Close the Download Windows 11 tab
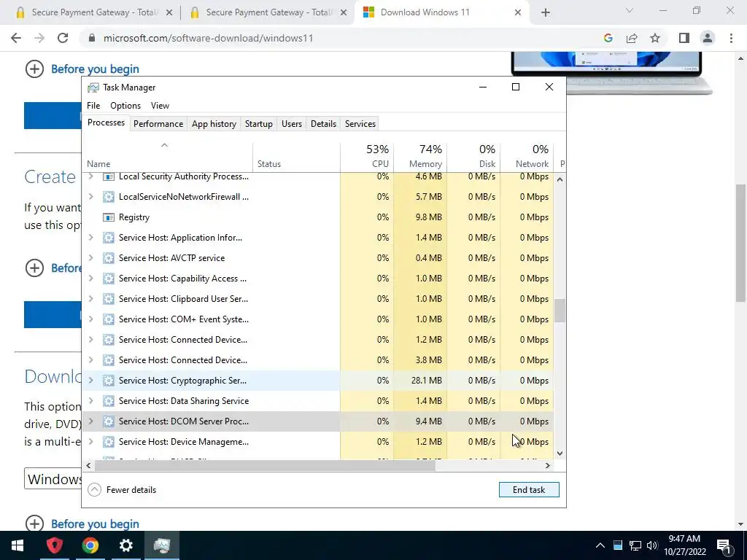 tap(518, 12)
